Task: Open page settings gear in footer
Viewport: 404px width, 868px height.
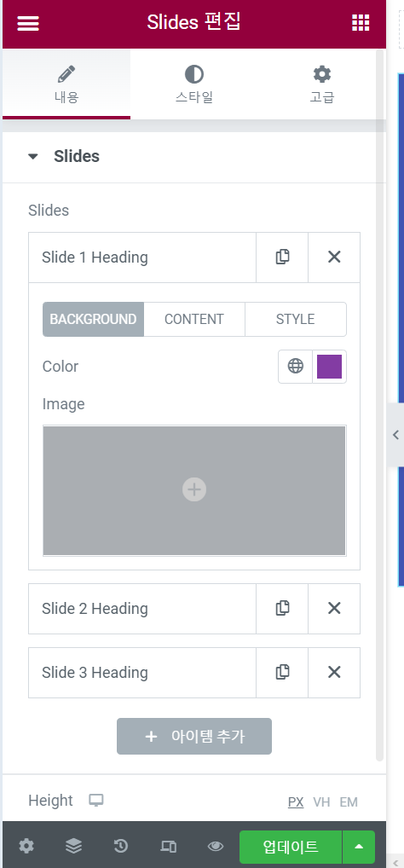Action: 26,846
